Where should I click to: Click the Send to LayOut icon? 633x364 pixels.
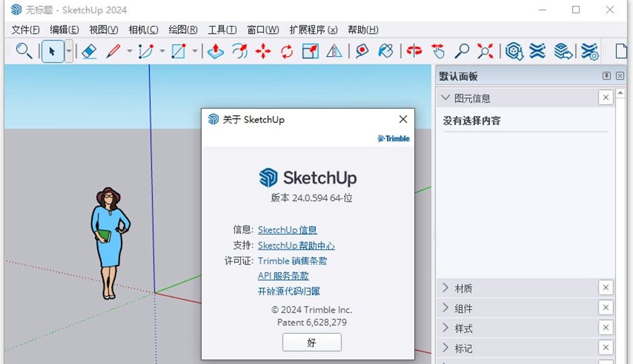point(563,51)
